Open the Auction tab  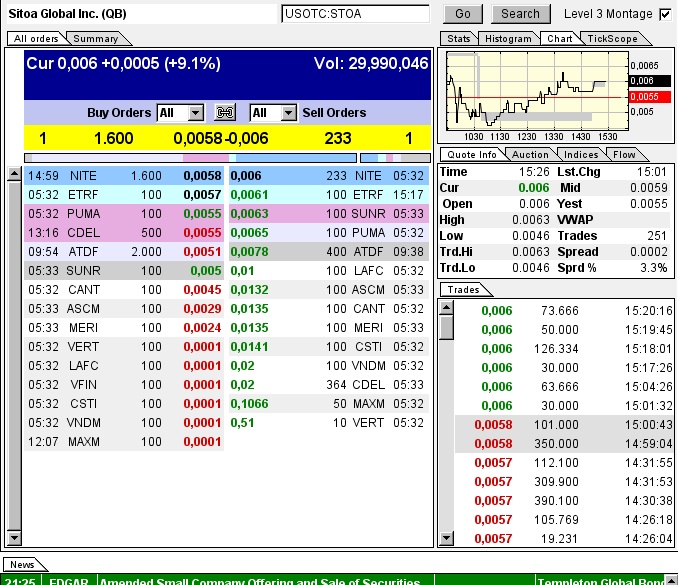pyautogui.click(x=530, y=154)
